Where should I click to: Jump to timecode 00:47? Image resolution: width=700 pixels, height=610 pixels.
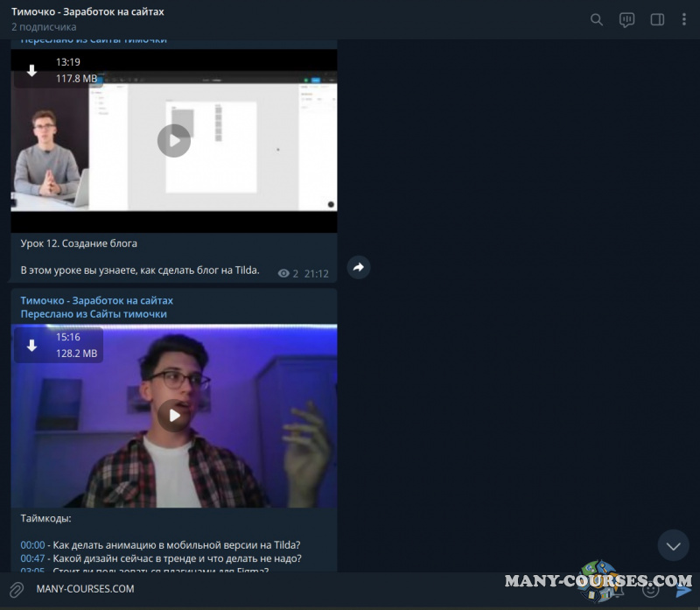pos(32,558)
